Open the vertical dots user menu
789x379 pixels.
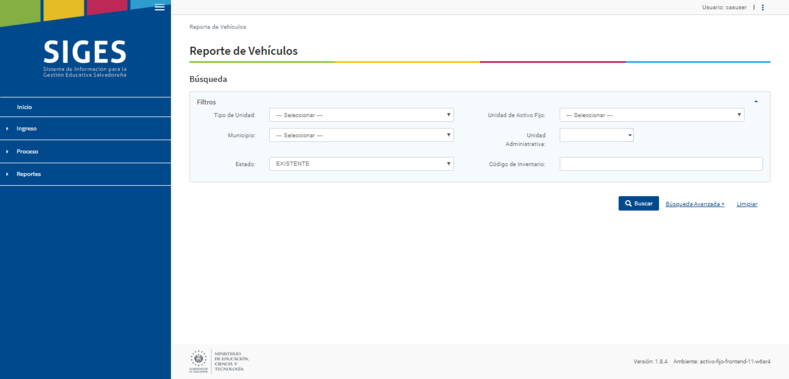click(x=763, y=8)
